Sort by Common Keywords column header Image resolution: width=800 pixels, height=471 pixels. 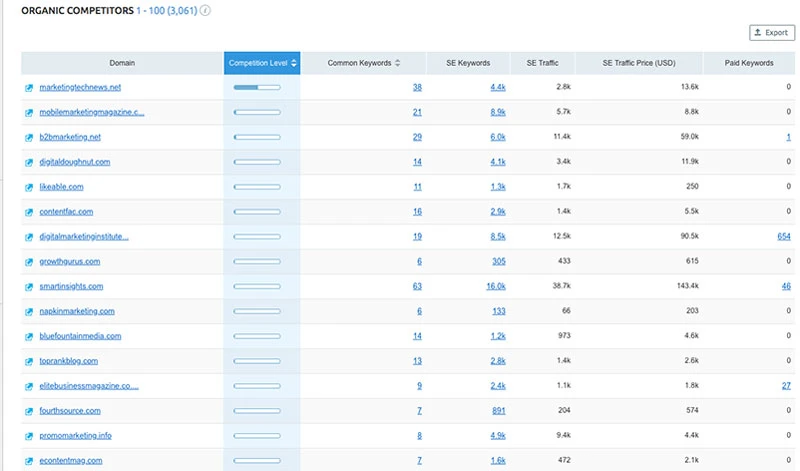pos(364,63)
